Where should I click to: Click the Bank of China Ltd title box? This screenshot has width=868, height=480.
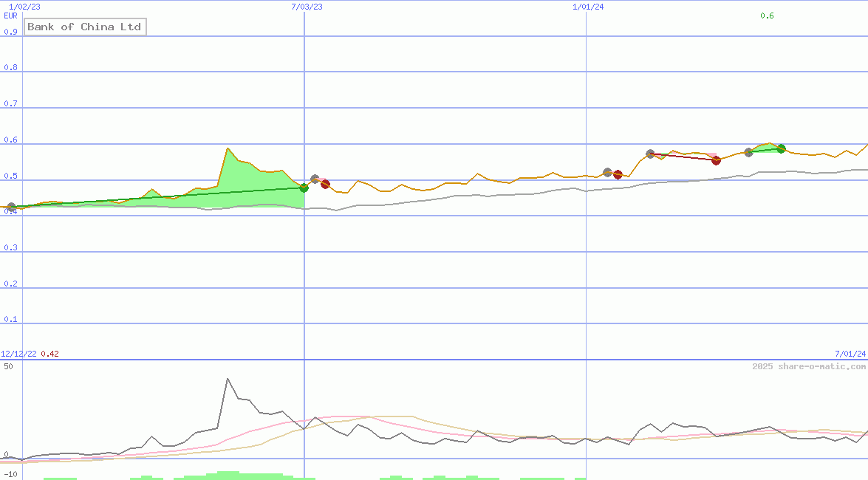coord(84,27)
